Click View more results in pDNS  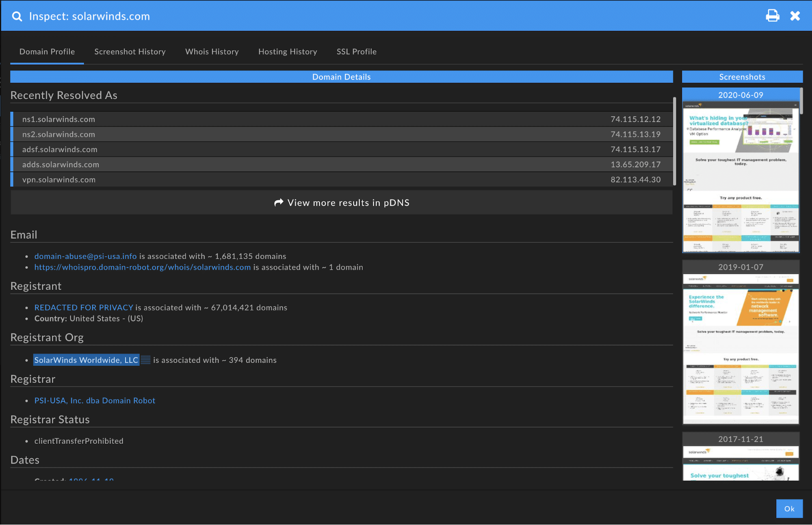(341, 203)
